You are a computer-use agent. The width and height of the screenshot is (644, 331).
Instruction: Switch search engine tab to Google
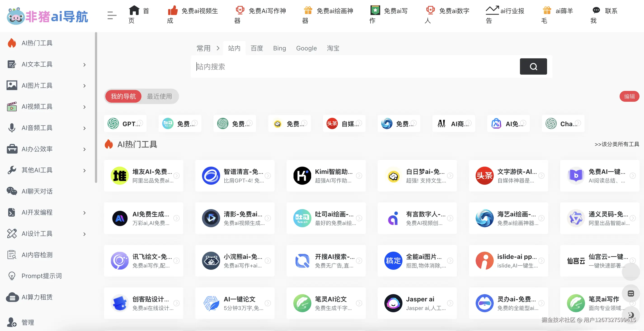(306, 48)
